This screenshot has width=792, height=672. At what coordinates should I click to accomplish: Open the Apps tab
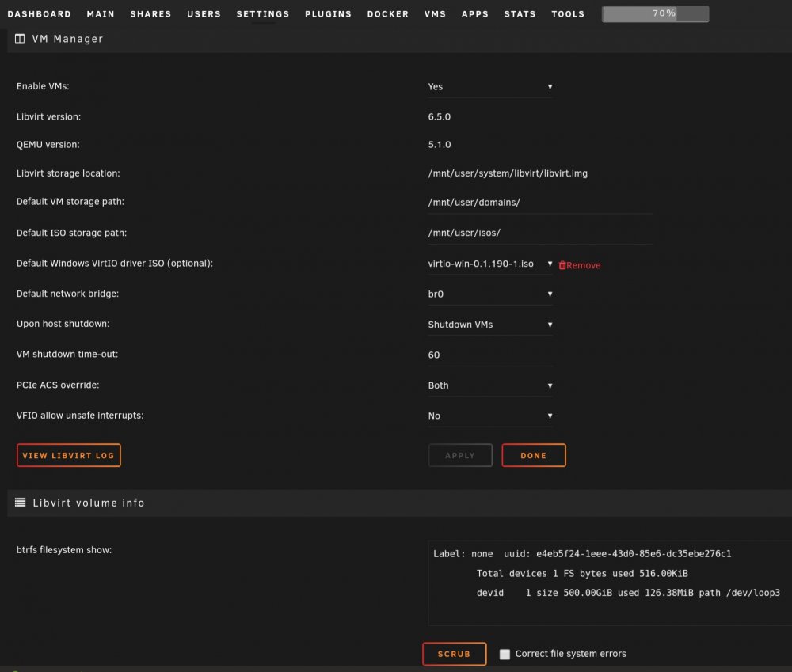pyautogui.click(x=474, y=14)
